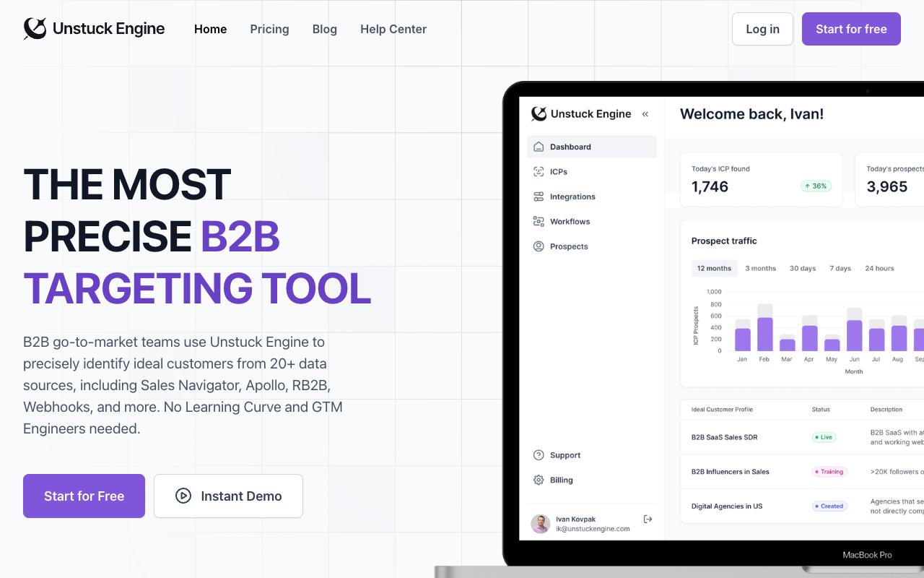The height and width of the screenshot is (578, 924).
Task: Click the Live status badge
Action: [x=824, y=437]
